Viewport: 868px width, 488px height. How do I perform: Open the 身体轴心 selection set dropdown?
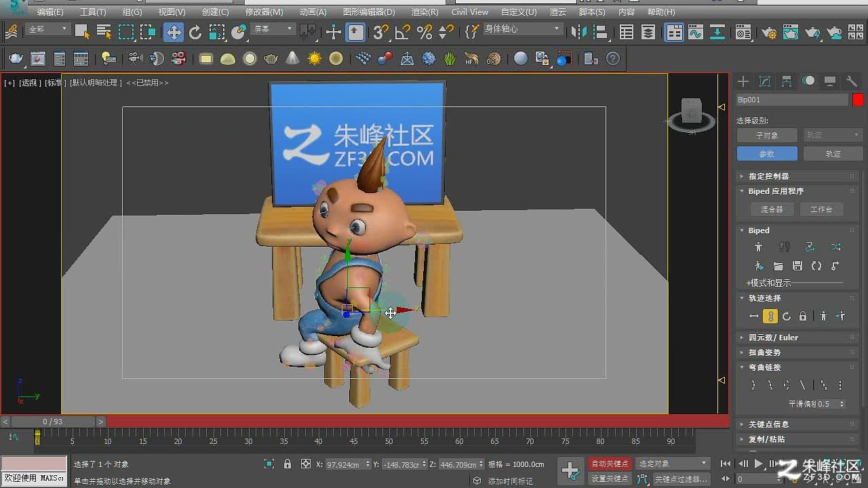click(522, 29)
